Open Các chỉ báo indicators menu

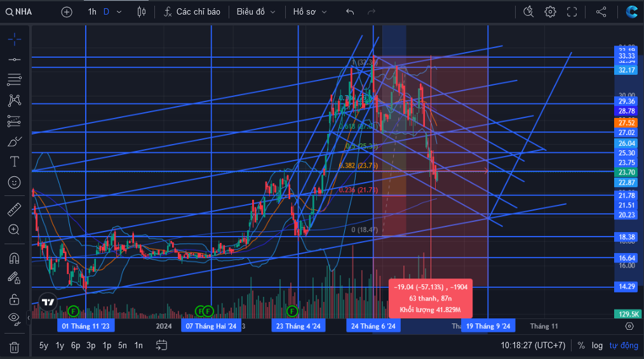click(192, 12)
